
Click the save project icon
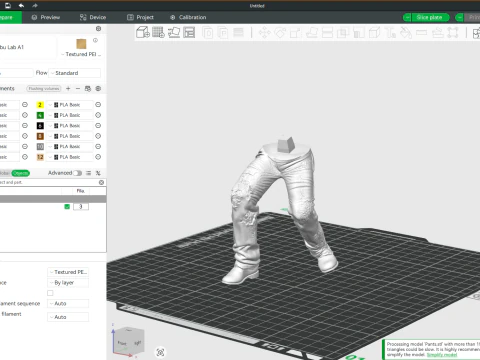pos(8,5)
